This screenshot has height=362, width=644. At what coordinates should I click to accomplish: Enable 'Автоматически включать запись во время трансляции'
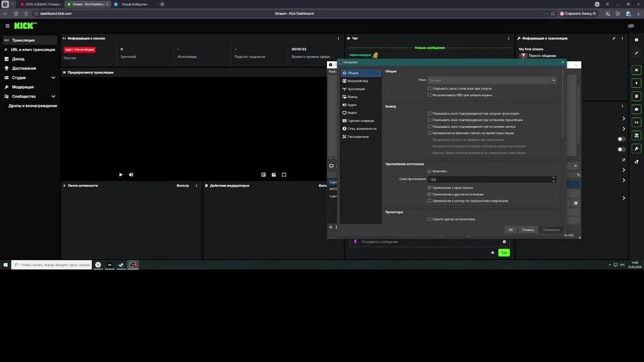[x=429, y=133]
